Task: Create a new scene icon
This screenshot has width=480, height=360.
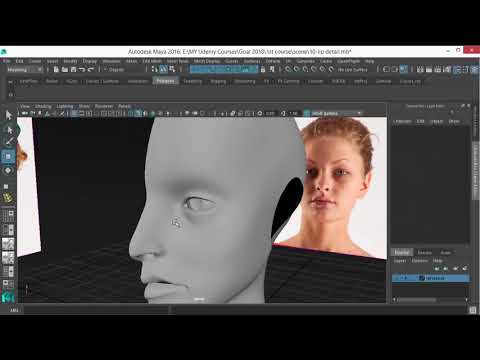Action: 56,69
